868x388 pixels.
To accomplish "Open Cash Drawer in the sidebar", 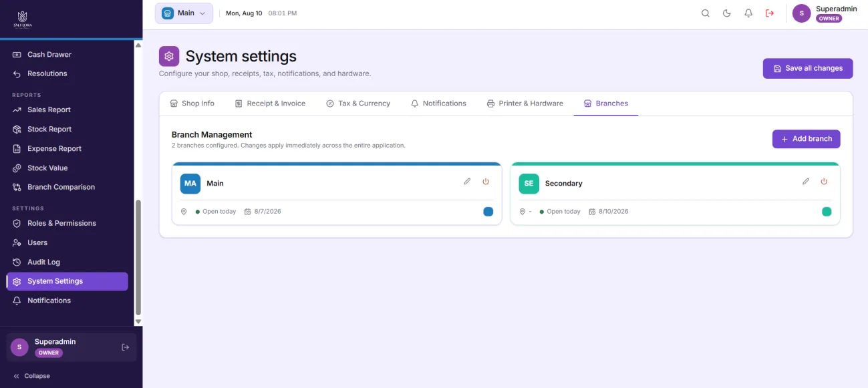I will coord(67,55).
